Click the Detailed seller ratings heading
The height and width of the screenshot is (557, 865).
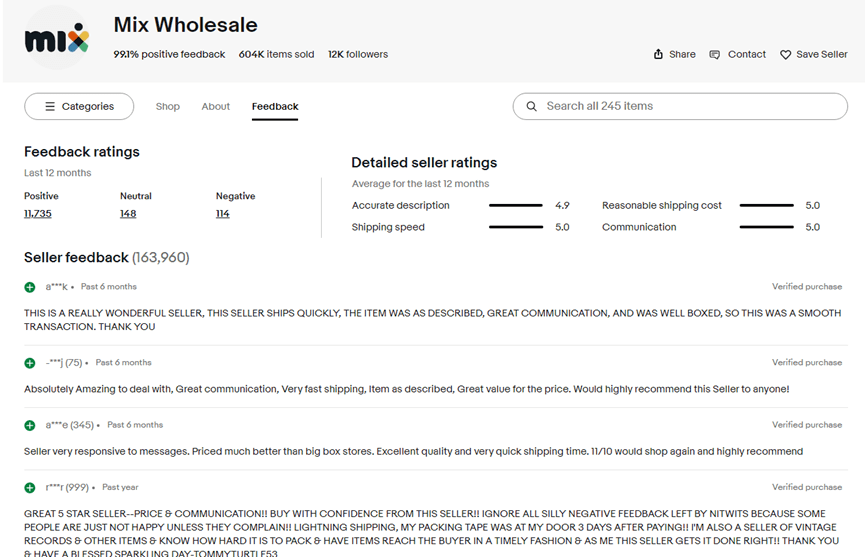tap(424, 163)
